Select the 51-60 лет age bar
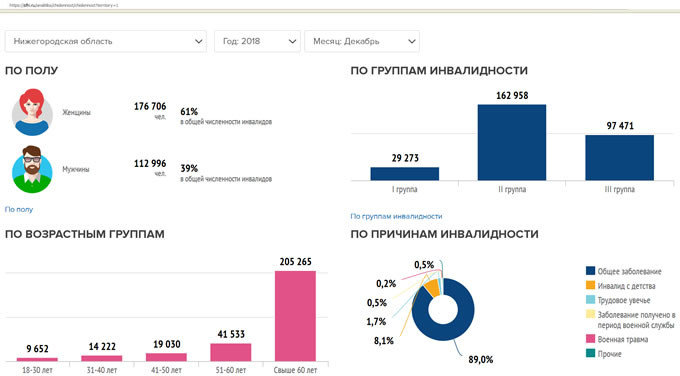This screenshot has height=376, width=680. point(231,352)
